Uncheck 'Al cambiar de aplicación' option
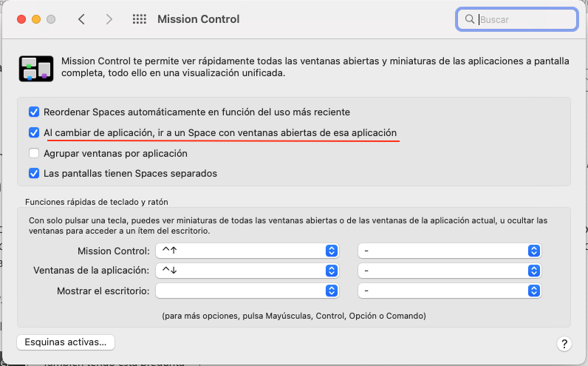 (33, 133)
